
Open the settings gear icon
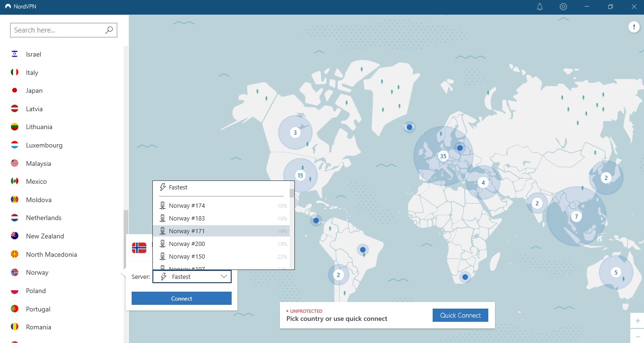pos(563,7)
